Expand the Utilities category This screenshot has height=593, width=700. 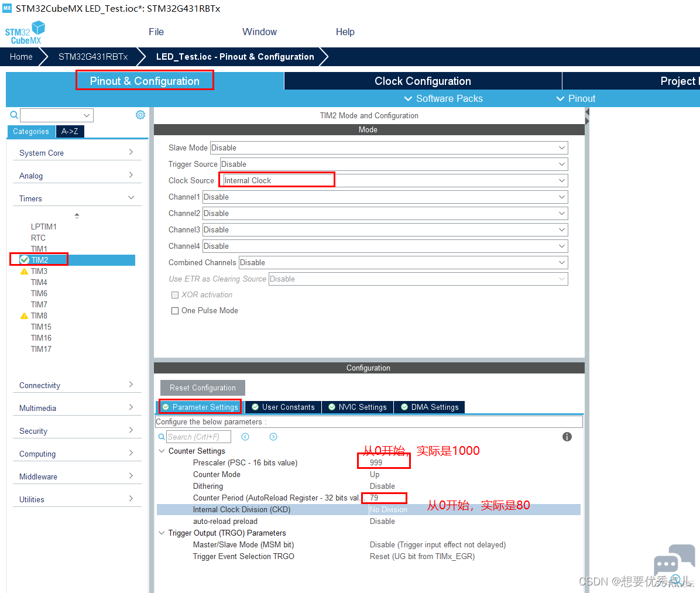(x=77, y=499)
